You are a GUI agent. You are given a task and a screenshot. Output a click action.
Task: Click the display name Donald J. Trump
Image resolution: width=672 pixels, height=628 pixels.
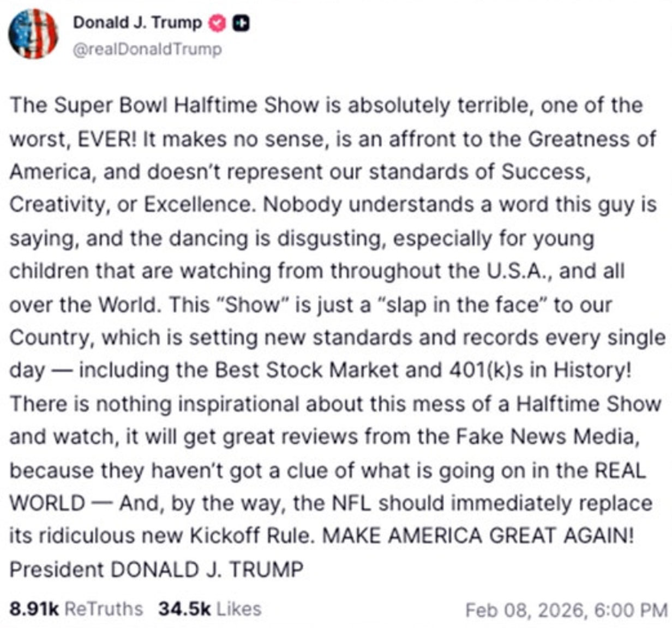[138, 23]
